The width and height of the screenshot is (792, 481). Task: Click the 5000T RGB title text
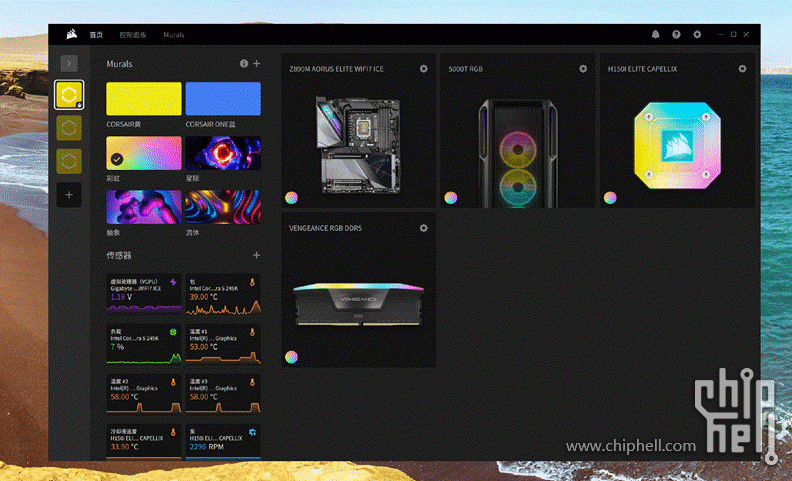point(466,69)
